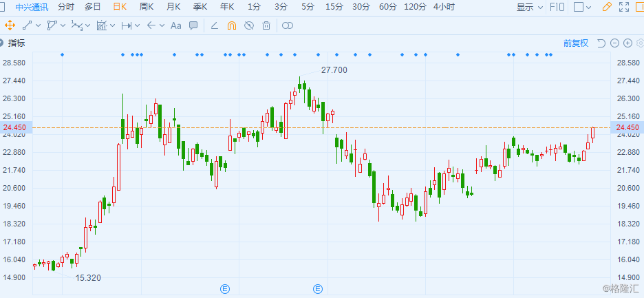Switch to 年K yearly candlestick tab
This screenshot has height=298, width=644.
(x=227, y=7)
